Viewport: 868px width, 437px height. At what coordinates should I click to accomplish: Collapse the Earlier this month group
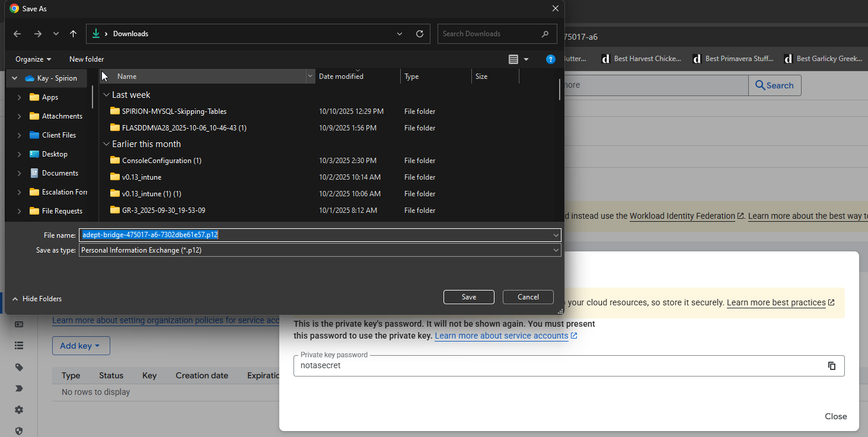pos(107,144)
